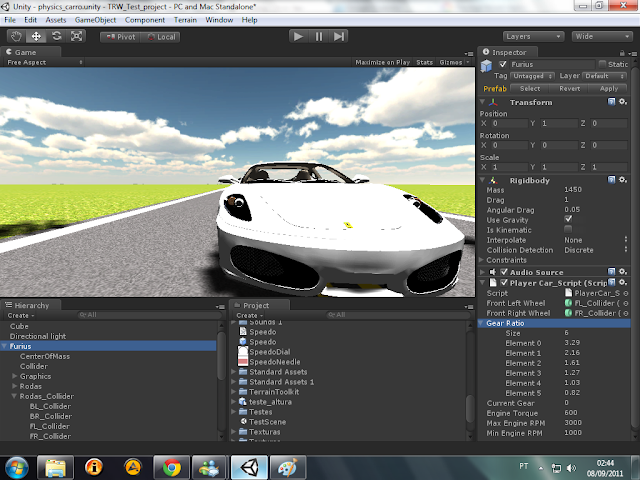The height and width of the screenshot is (480, 640).
Task: Click the prefab Apply button
Action: (x=609, y=89)
